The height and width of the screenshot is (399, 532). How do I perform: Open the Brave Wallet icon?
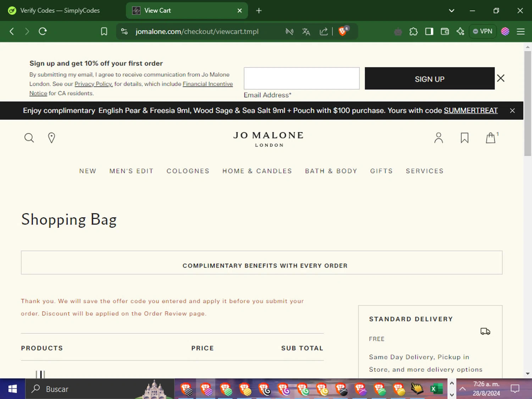pyautogui.click(x=445, y=32)
